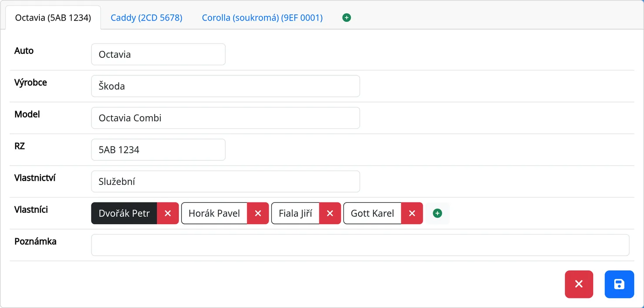This screenshot has height=308, width=644.
Task: Click the Vlastníci label
Action: coord(31,209)
